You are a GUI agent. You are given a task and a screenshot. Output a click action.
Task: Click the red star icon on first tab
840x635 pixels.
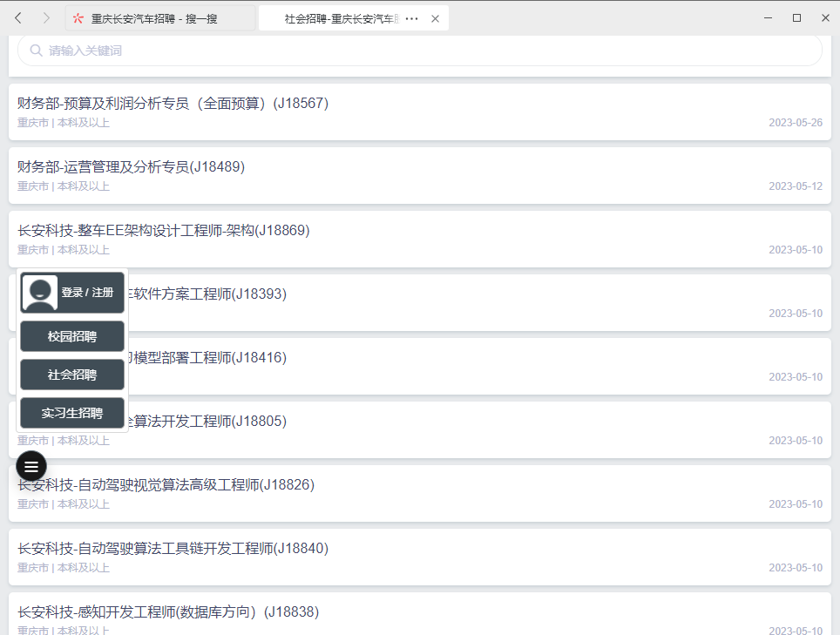(78, 19)
